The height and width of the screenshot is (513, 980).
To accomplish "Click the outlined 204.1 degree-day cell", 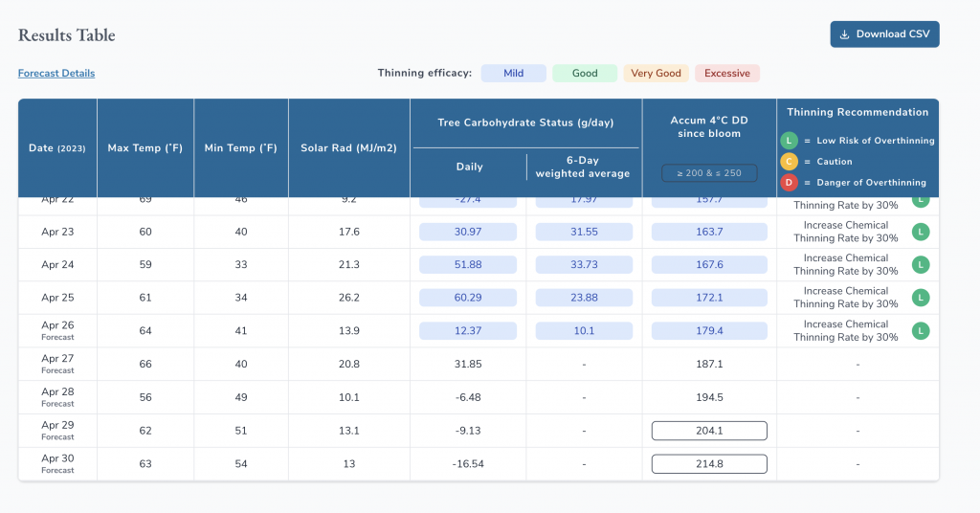I will tap(709, 431).
